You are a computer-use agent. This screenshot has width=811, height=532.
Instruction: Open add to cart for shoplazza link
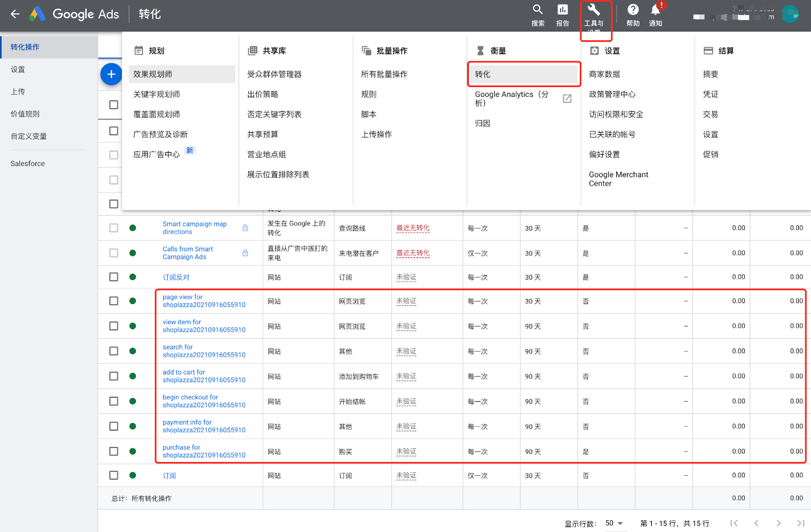(204, 376)
